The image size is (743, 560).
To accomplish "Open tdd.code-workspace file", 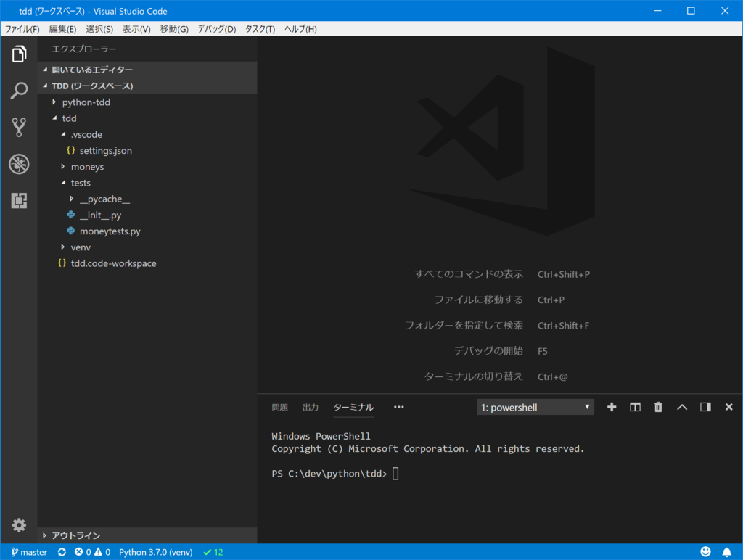I will tap(147, 263).
